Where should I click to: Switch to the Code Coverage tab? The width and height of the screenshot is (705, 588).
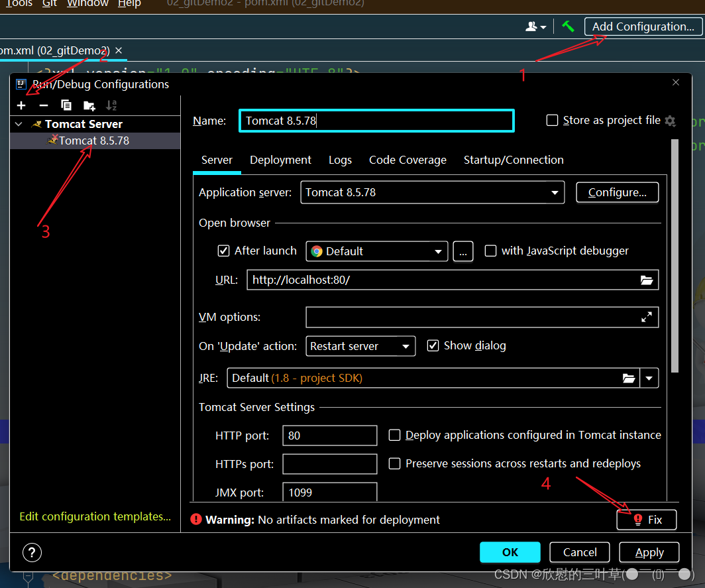click(407, 160)
